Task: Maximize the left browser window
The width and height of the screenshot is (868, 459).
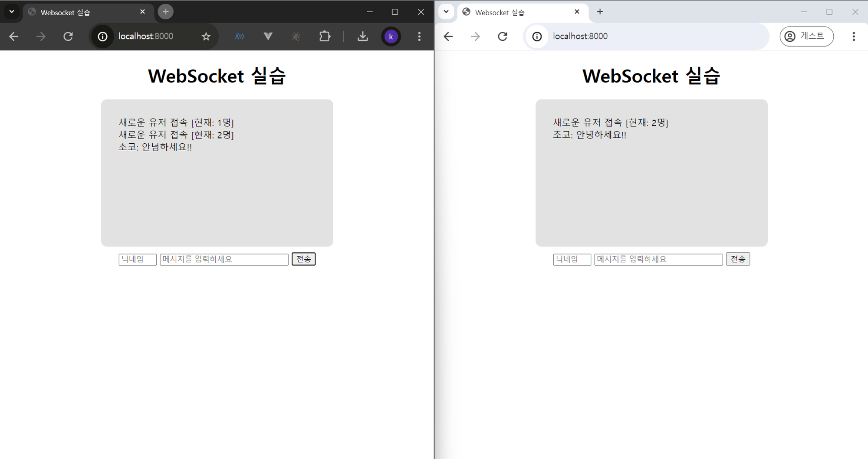Action: tap(395, 12)
